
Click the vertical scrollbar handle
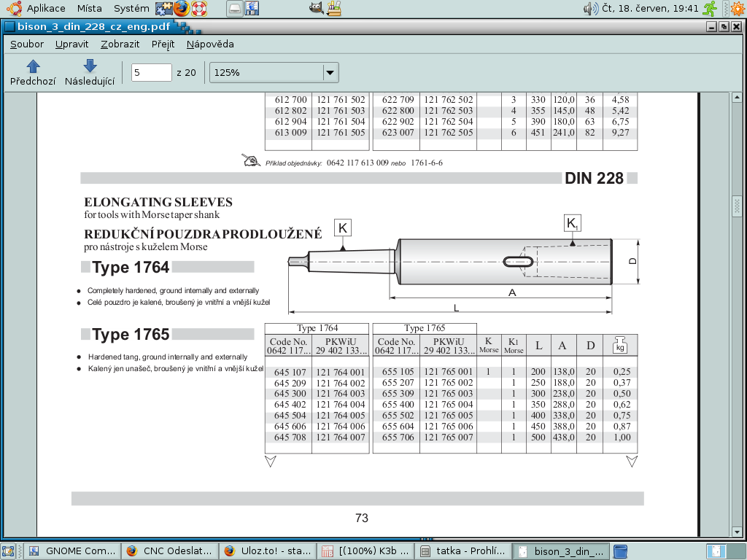[x=737, y=207]
